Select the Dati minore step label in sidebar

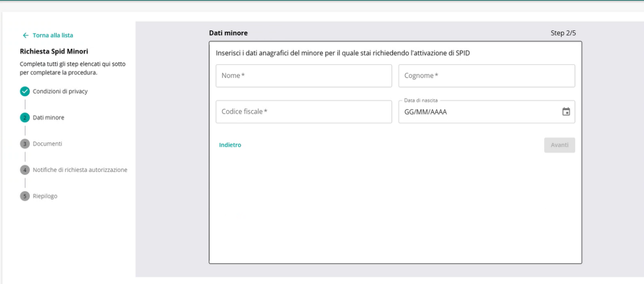pos(49,118)
